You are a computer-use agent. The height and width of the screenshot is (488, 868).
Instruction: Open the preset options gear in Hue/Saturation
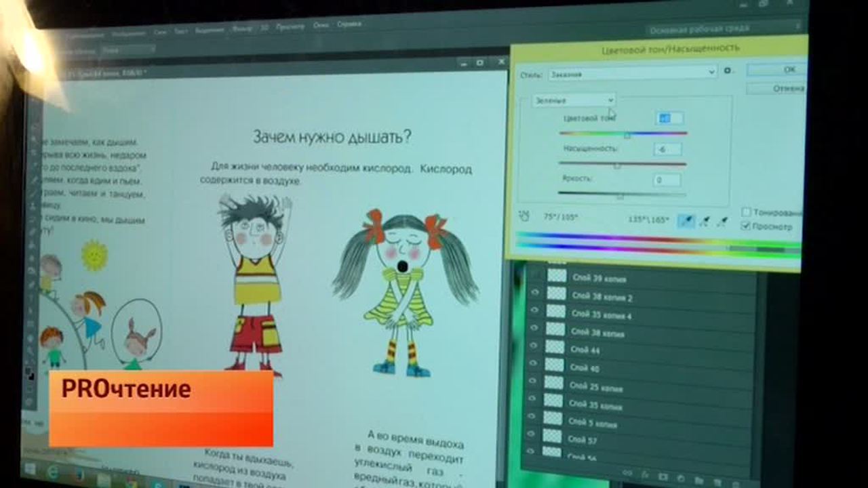pyautogui.click(x=728, y=70)
